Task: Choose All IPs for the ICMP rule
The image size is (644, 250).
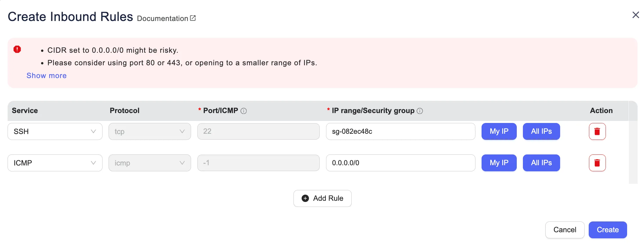Action: [x=541, y=163]
